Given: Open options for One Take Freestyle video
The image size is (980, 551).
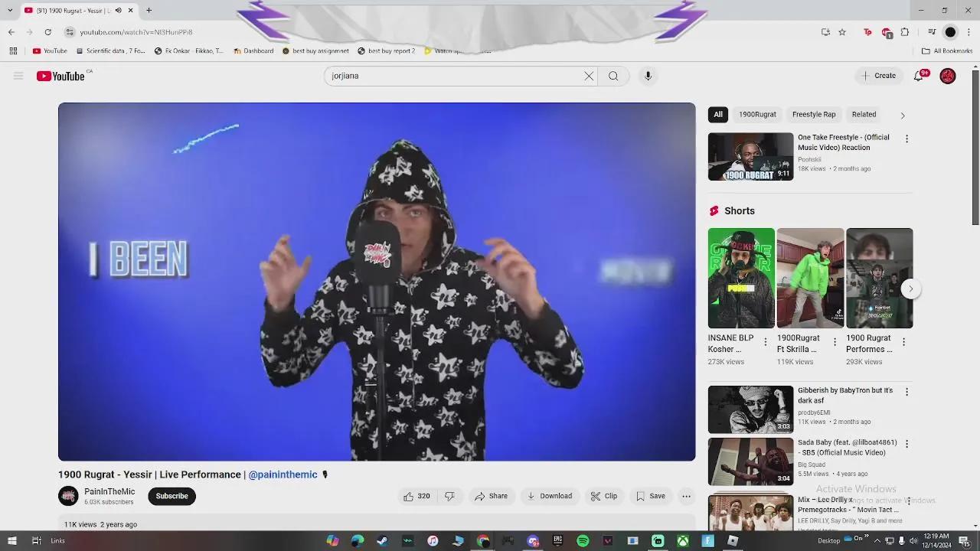Looking at the screenshot, I should [906, 139].
